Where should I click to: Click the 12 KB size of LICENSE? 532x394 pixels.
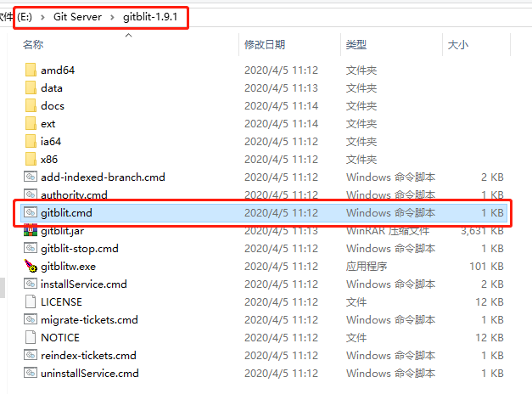[x=490, y=302]
